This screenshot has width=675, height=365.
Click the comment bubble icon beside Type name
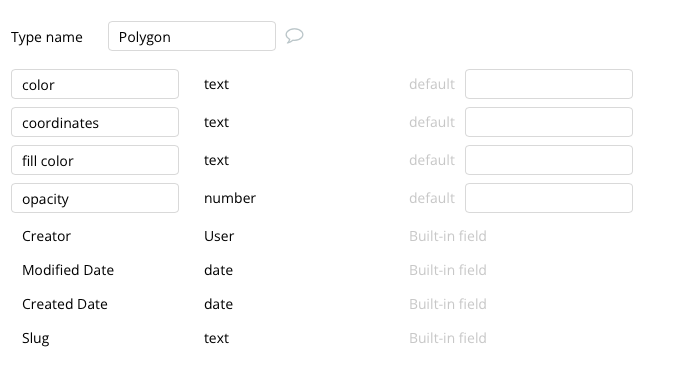coord(294,36)
